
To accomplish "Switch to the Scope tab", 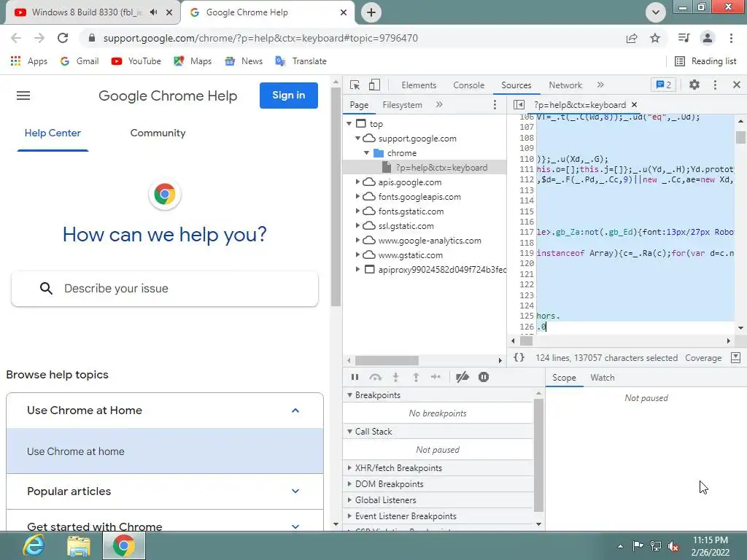I will tap(564, 378).
